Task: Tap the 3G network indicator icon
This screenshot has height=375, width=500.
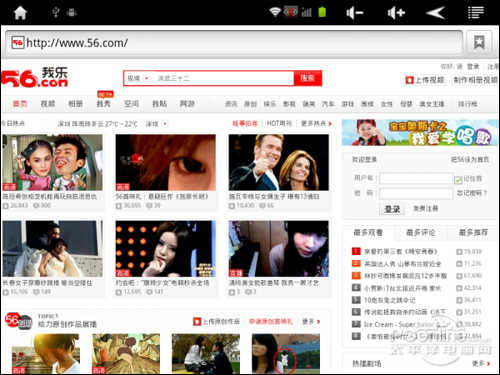Action: (290, 12)
